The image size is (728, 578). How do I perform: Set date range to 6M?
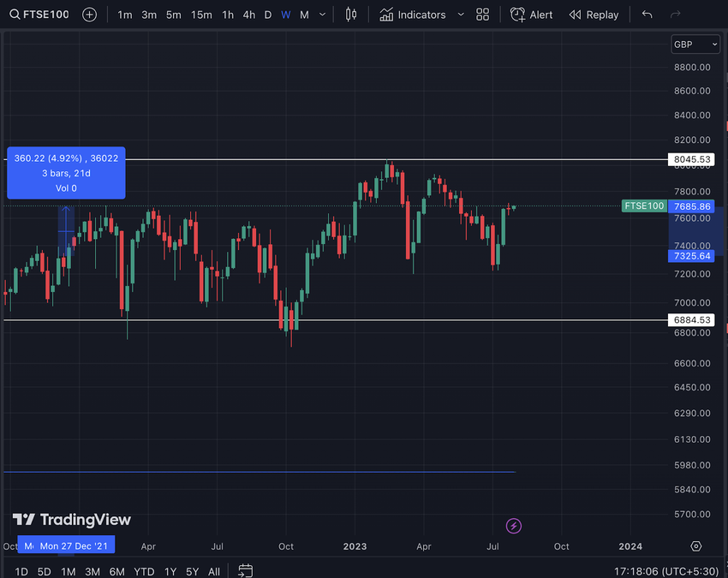point(117,571)
